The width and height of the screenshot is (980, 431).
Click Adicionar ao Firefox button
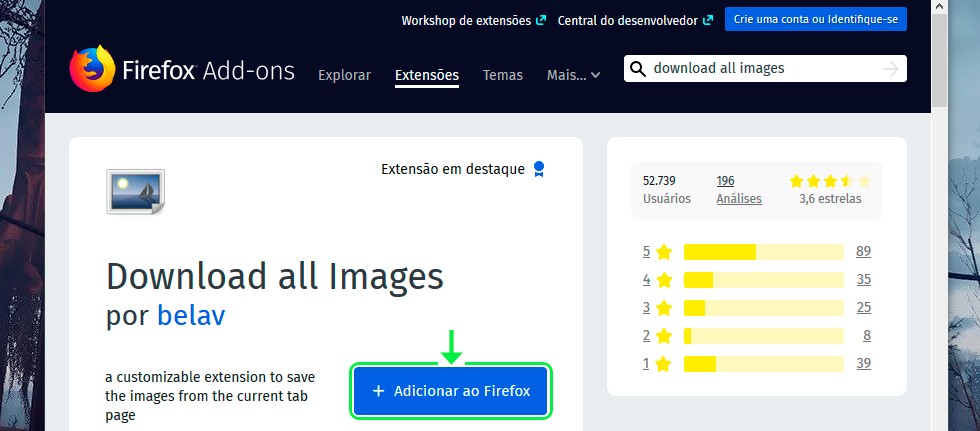tap(451, 391)
